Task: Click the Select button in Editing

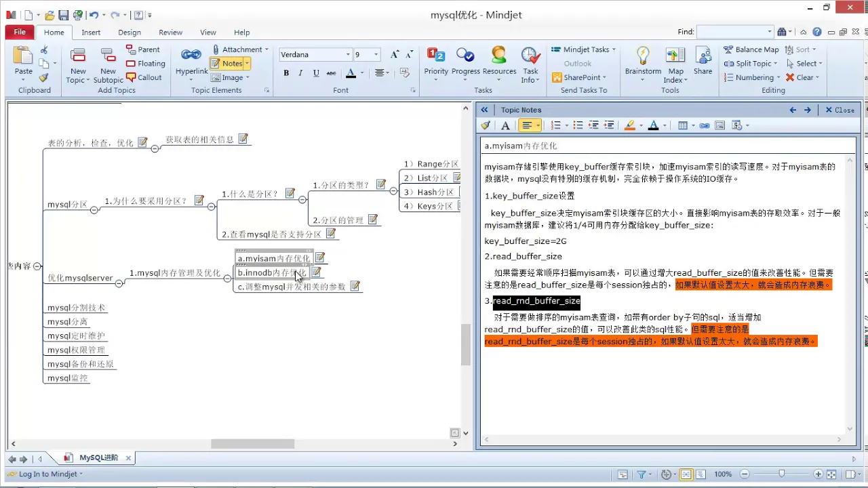Action: click(804, 64)
